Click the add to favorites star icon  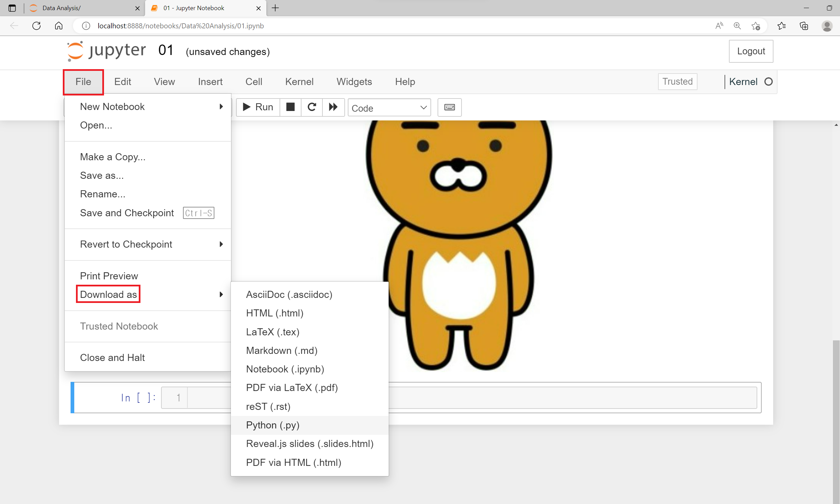(x=756, y=26)
